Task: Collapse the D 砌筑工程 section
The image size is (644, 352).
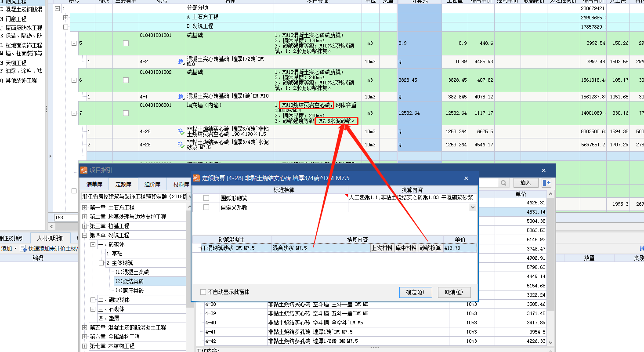Action: (x=65, y=26)
